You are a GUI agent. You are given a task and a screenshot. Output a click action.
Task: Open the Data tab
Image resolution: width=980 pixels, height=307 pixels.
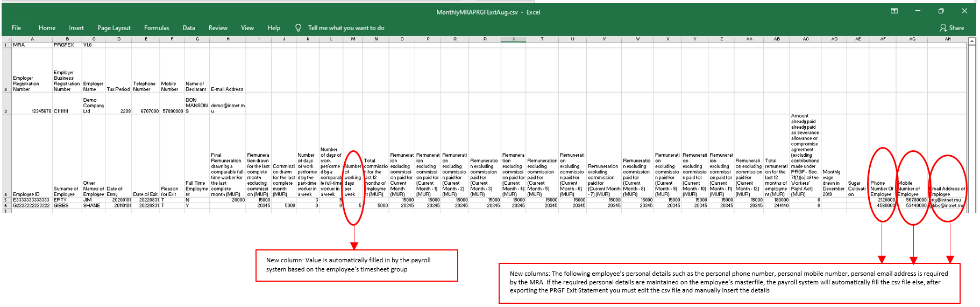(189, 28)
